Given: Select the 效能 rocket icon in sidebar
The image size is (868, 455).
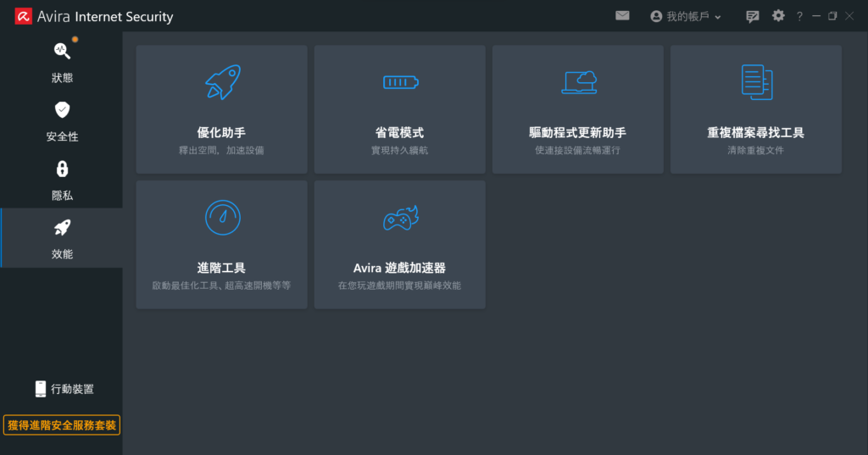Looking at the screenshot, I should tap(62, 227).
